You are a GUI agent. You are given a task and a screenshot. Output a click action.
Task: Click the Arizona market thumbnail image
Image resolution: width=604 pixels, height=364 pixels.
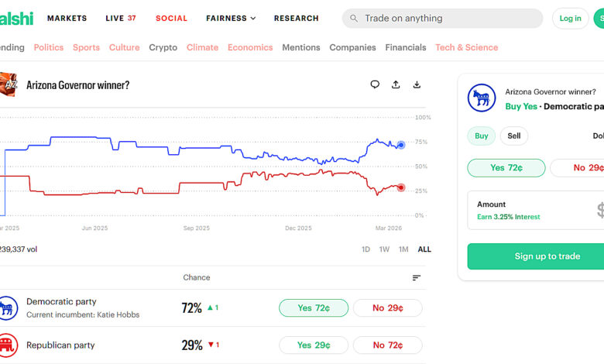tap(9, 84)
